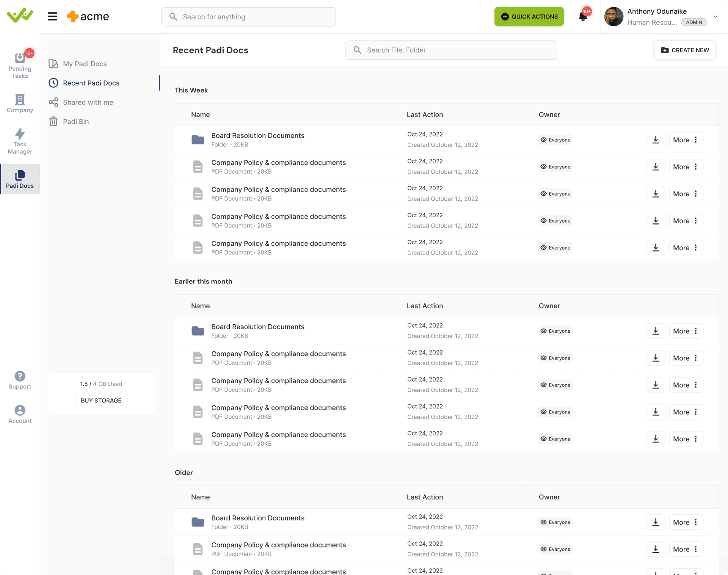Download the first Company Policy document under This Week
The width and height of the screenshot is (728, 575).
pos(656,167)
